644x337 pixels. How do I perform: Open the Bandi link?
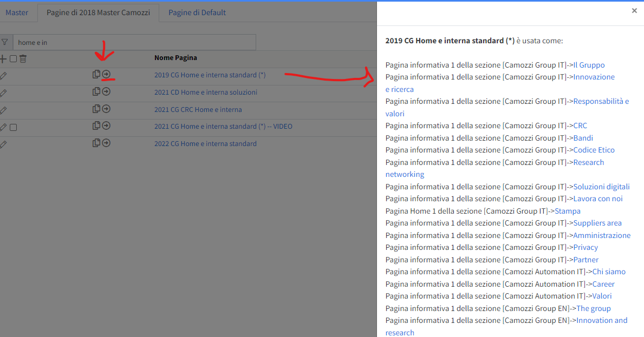[583, 138]
